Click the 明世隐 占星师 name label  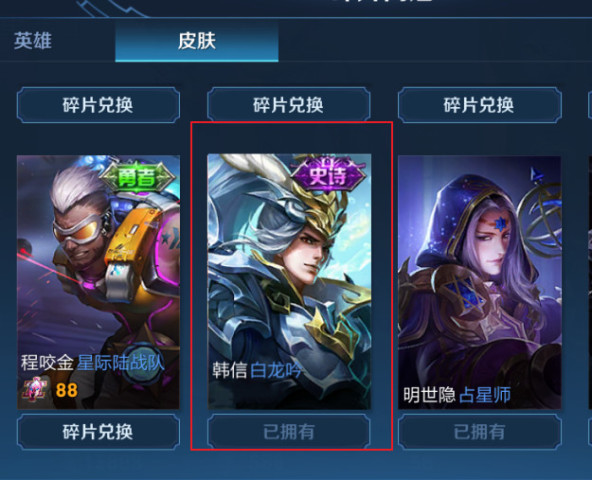pos(457,395)
